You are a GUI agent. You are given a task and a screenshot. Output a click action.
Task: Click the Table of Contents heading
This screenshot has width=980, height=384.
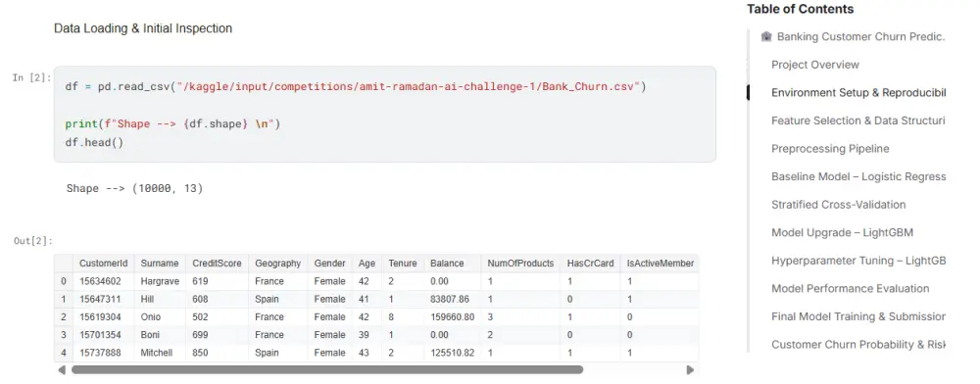(800, 10)
